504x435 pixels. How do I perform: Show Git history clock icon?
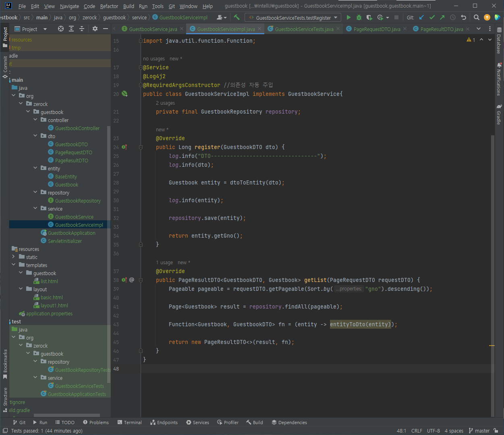(x=453, y=17)
